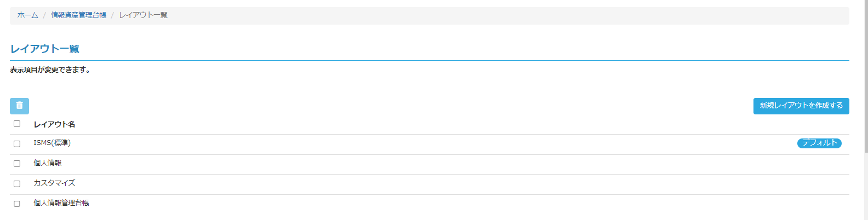Click the デフォルト badge
The width and height of the screenshot is (868, 220).
[819, 143]
